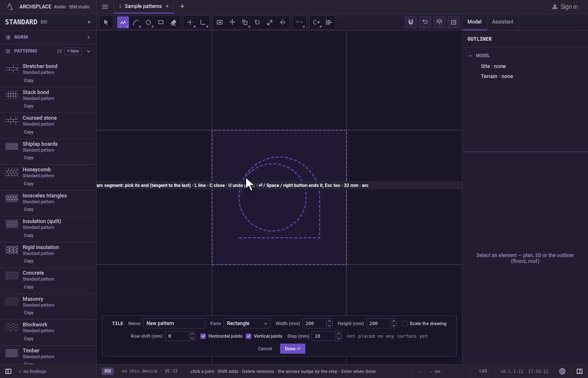Select the Sample patterns tab
The width and height of the screenshot is (588, 378).
(x=143, y=6)
